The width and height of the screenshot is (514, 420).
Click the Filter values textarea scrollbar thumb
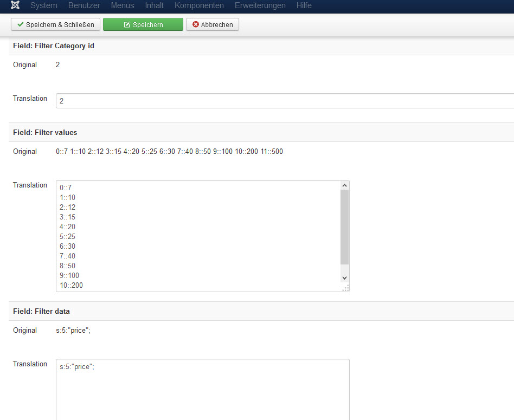coord(344,227)
